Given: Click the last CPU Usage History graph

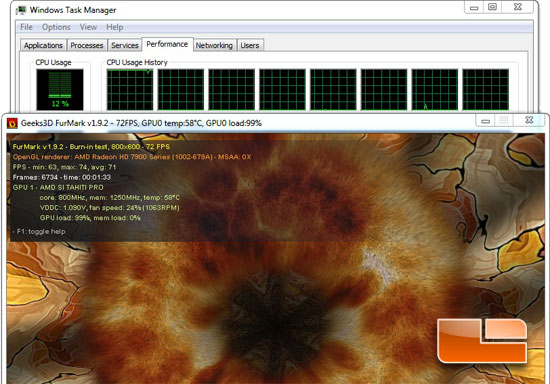Looking at the screenshot, I should click(x=485, y=89).
